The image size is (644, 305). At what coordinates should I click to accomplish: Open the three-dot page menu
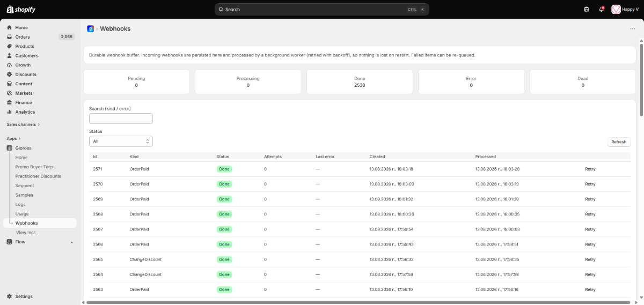[x=632, y=29]
